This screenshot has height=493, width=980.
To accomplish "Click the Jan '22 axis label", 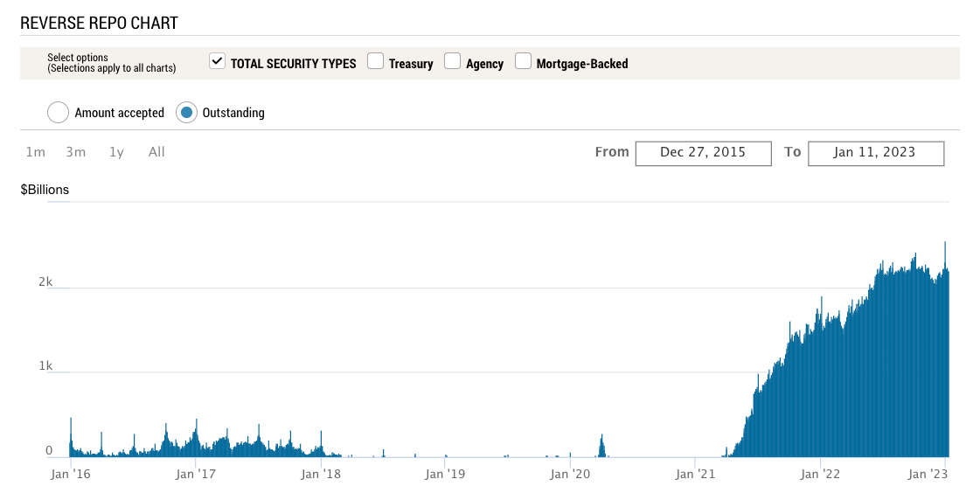I will click(820, 475).
